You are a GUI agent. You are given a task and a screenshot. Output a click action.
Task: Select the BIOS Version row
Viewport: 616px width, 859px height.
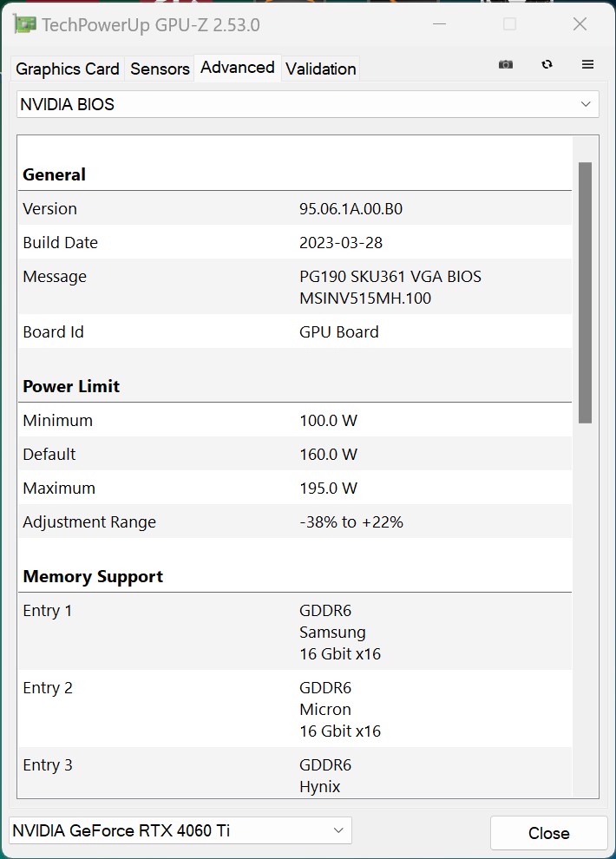[x=295, y=208]
